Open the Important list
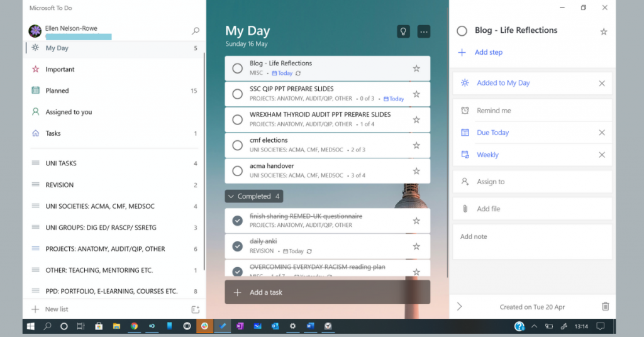 point(114,69)
